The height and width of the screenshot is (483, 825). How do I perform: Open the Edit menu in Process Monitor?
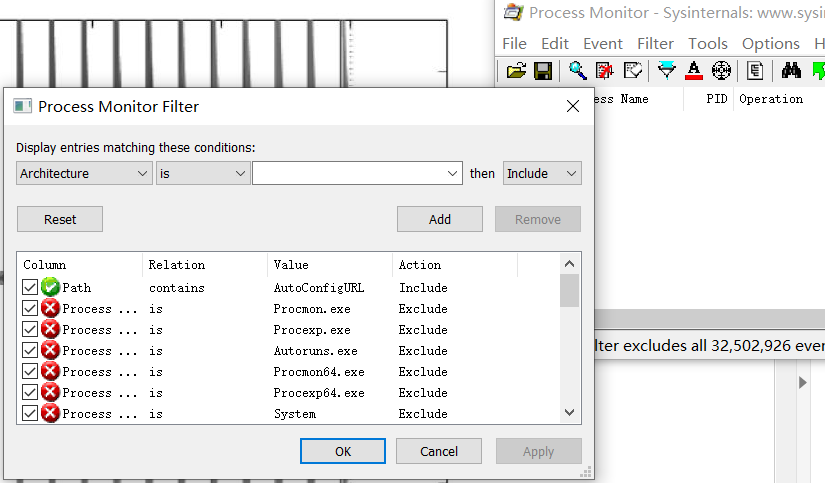[555, 43]
